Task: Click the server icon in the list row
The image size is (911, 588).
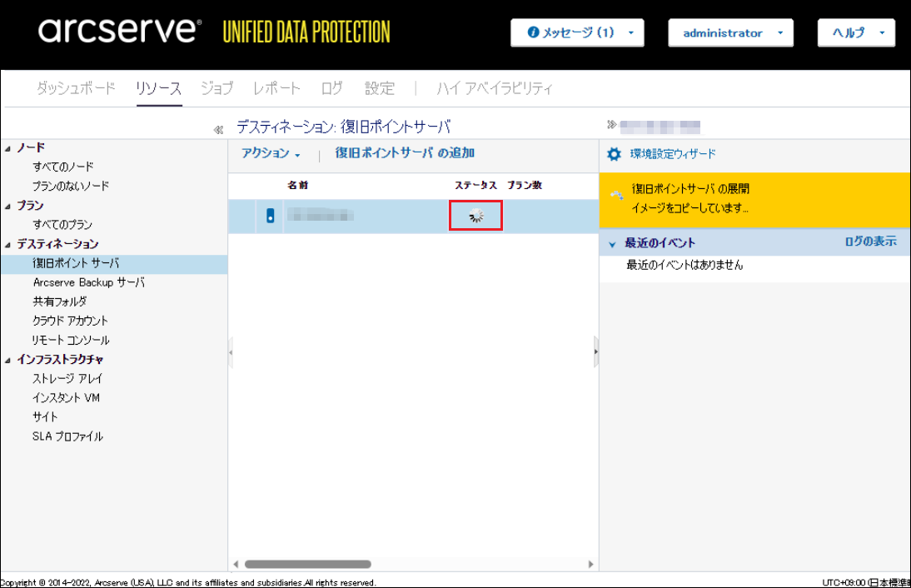Action: [269, 217]
